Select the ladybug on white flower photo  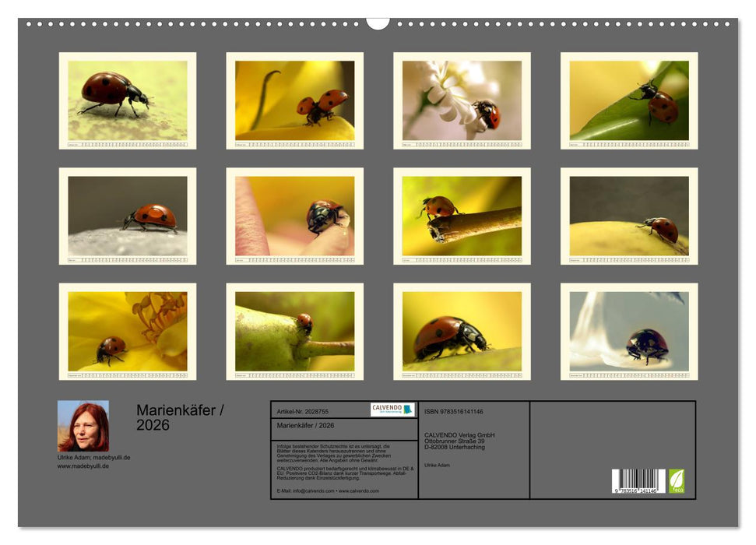462,100
